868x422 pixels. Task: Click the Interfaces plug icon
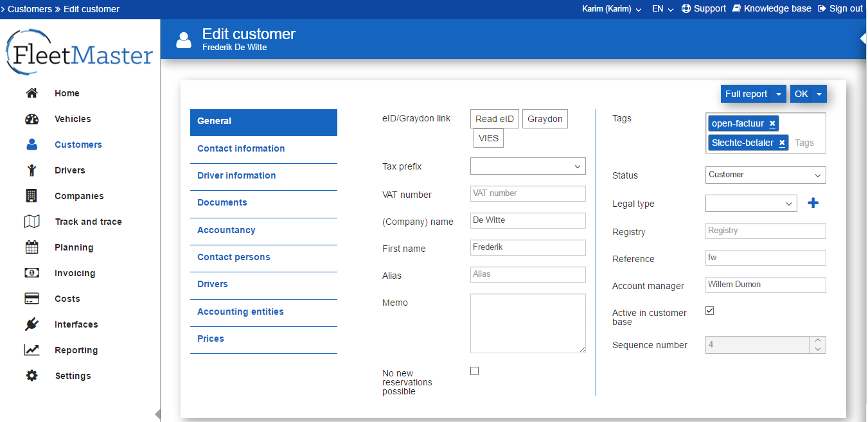point(31,324)
